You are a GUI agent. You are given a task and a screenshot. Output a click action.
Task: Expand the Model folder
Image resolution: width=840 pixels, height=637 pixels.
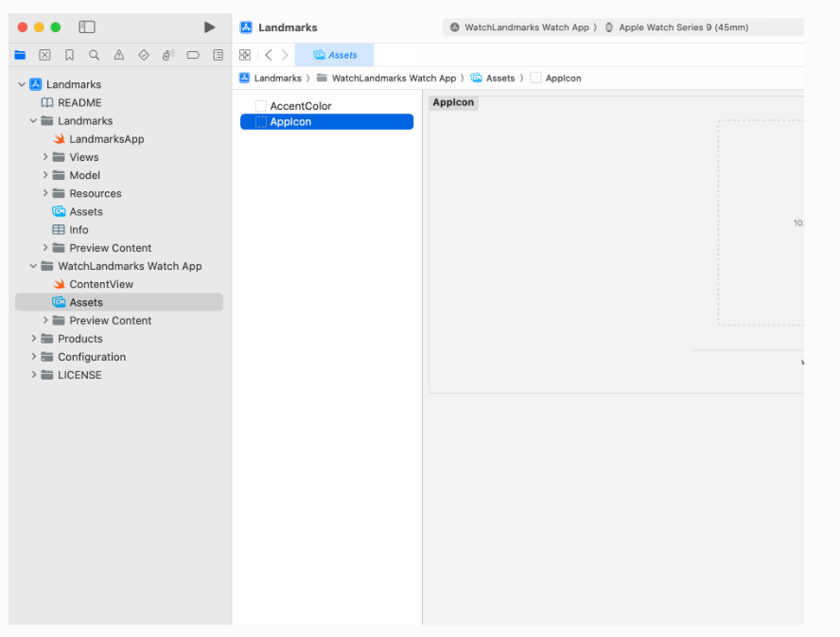click(45, 175)
